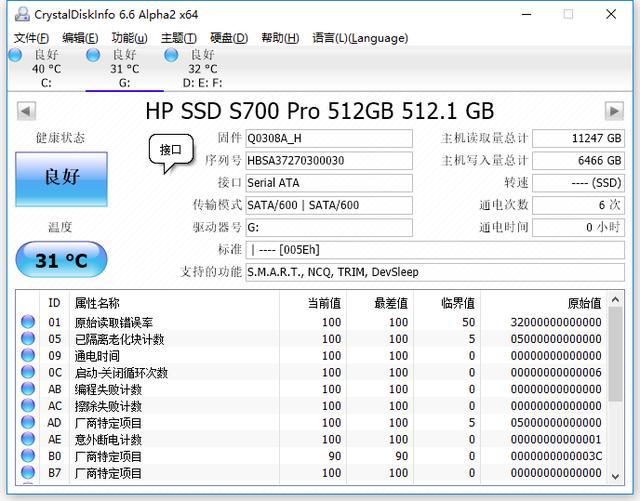Open the 文件(F) menu

[31, 38]
